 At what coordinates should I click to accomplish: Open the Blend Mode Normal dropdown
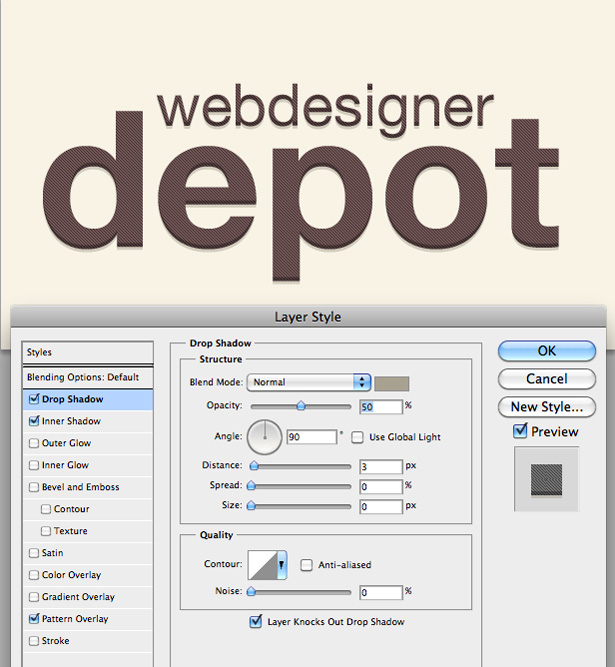point(309,382)
